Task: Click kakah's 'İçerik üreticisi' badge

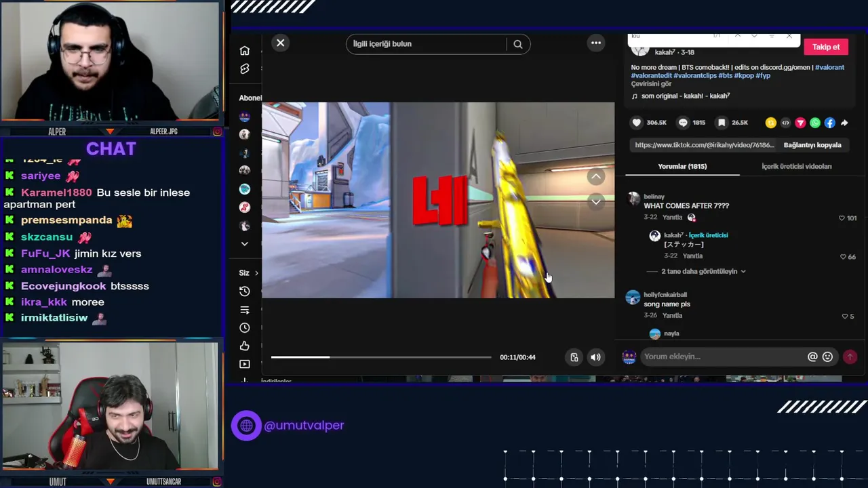Action: (x=708, y=235)
